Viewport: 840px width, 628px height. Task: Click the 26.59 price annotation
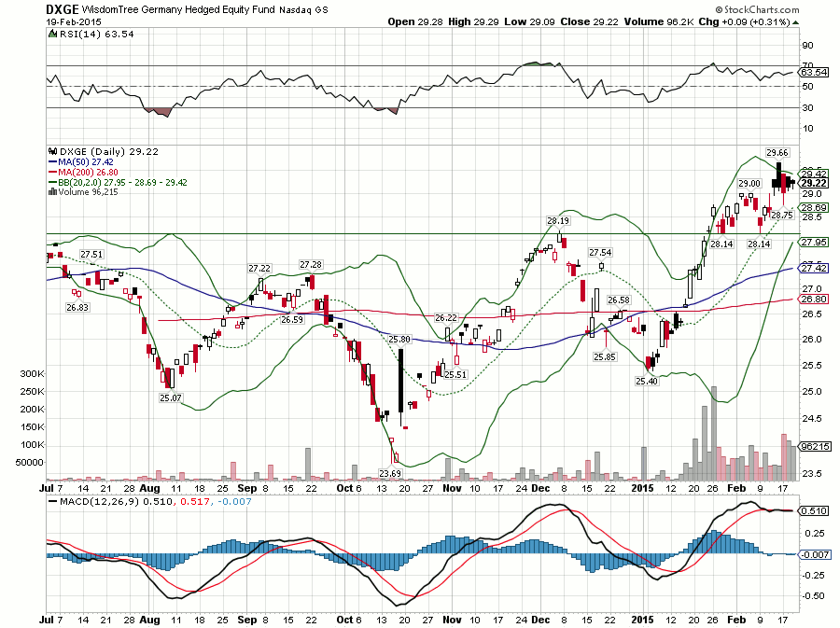click(x=292, y=320)
